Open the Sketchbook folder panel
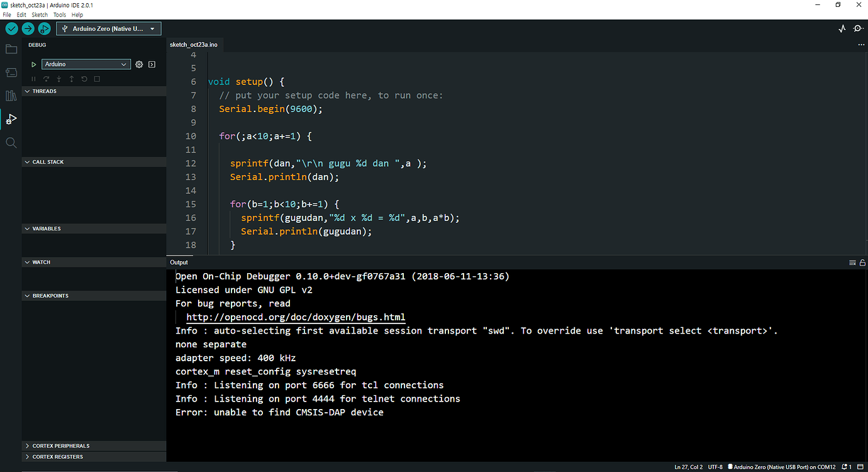The width and height of the screenshot is (868, 472). (x=11, y=48)
